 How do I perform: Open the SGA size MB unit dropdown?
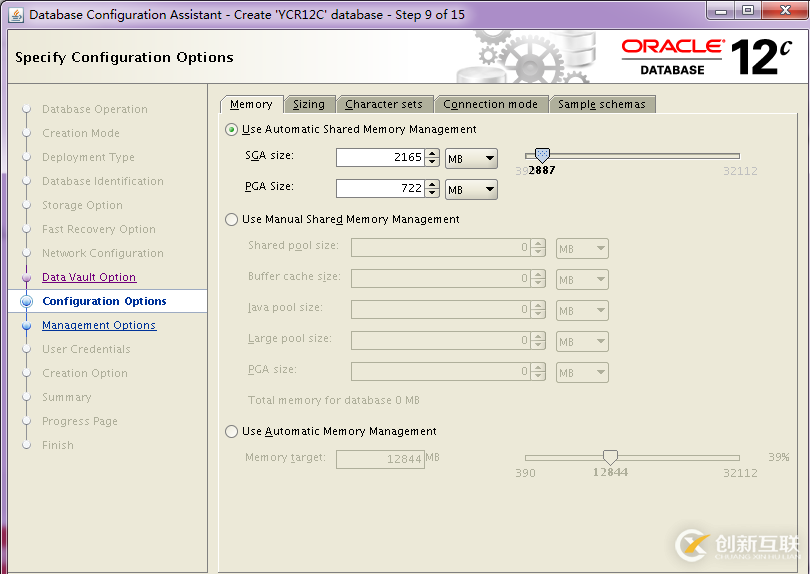471,159
